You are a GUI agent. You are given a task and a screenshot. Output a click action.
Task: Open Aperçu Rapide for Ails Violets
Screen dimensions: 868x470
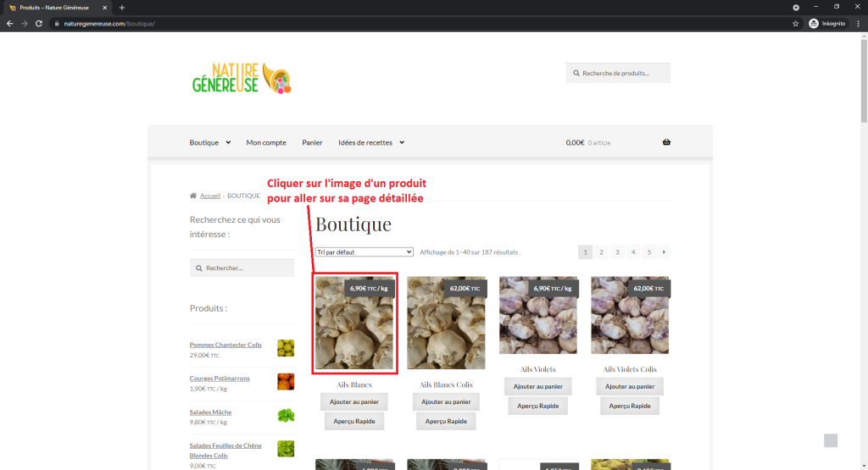(538, 406)
